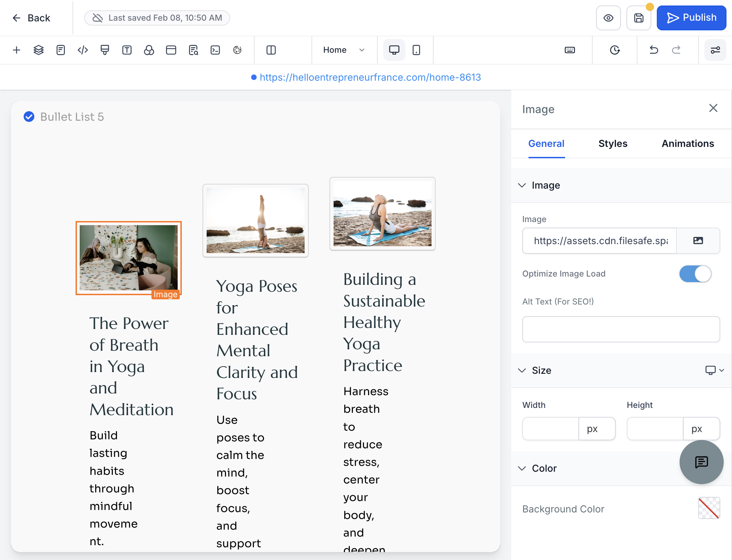Go Back to previous screen
This screenshot has height=560, width=732.
click(32, 18)
